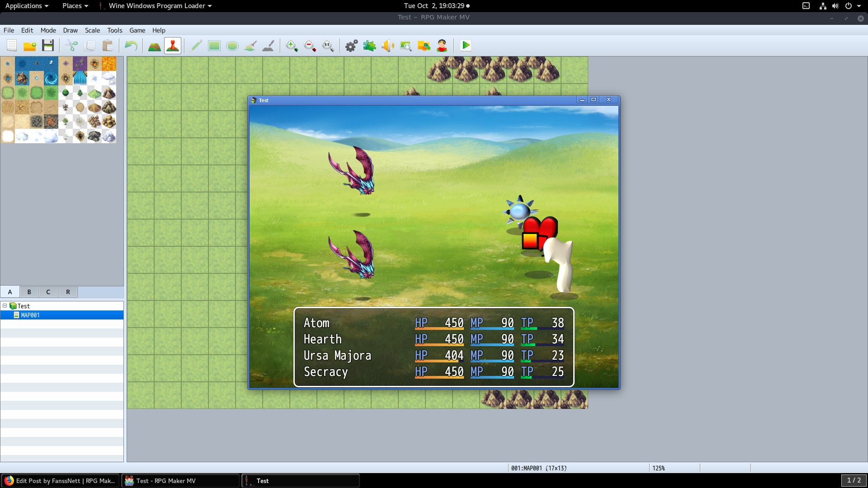
Task: Start Playtest with green play icon
Action: tap(466, 46)
